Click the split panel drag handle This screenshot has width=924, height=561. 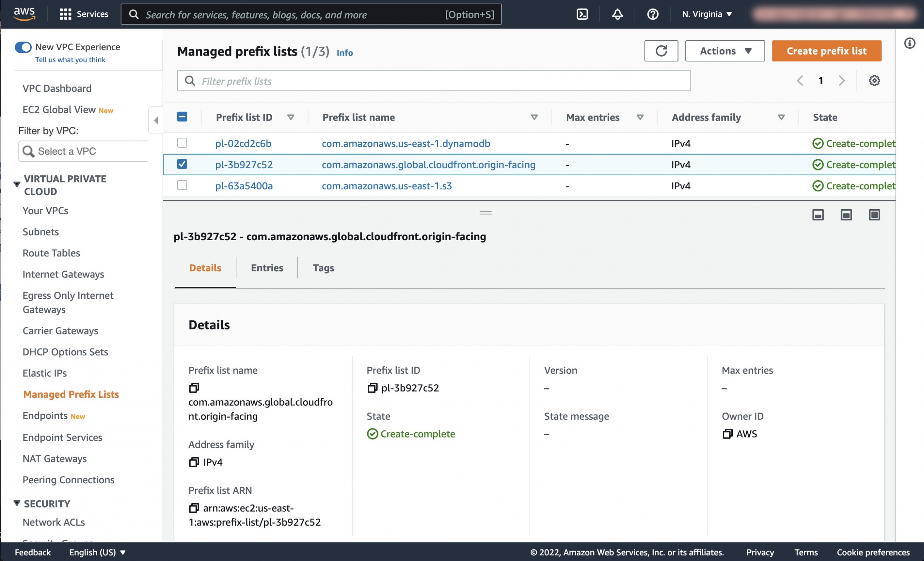pyautogui.click(x=485, y=213)
